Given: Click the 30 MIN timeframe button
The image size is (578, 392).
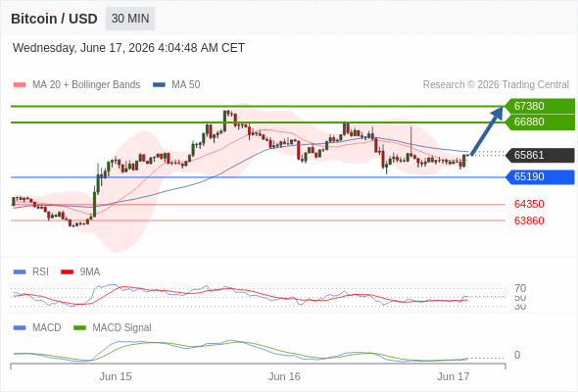Looking at the screenshot, I should 130,19.
